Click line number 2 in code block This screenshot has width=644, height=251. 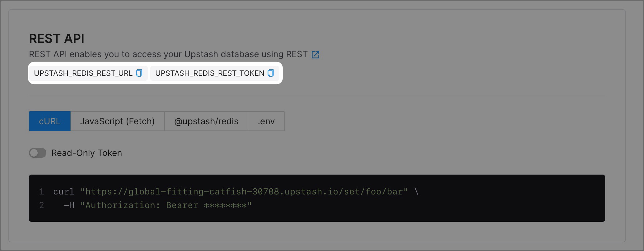click(41, 205)
